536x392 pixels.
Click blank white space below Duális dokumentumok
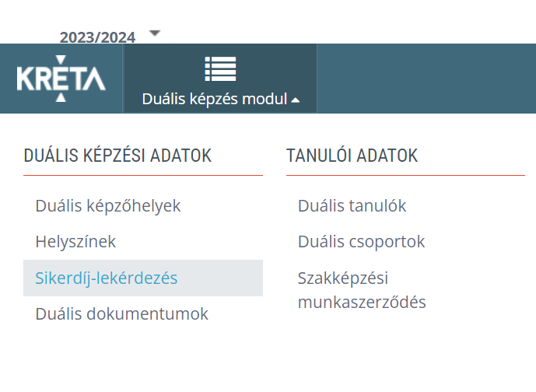140,358
